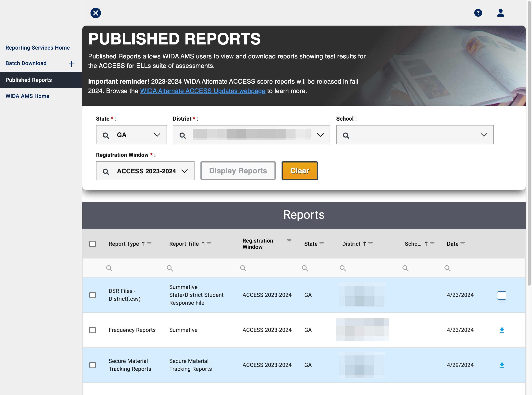Download the Secure Material Tracking Reports file
532x395 pixels.
[x=502, y=365]
